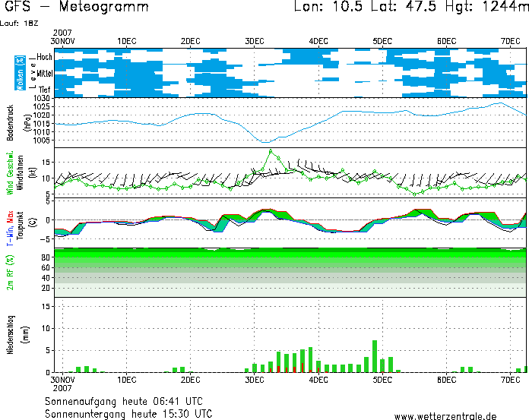
Task: Click the pressure curve's lowest point
Action: coord(264,142)
